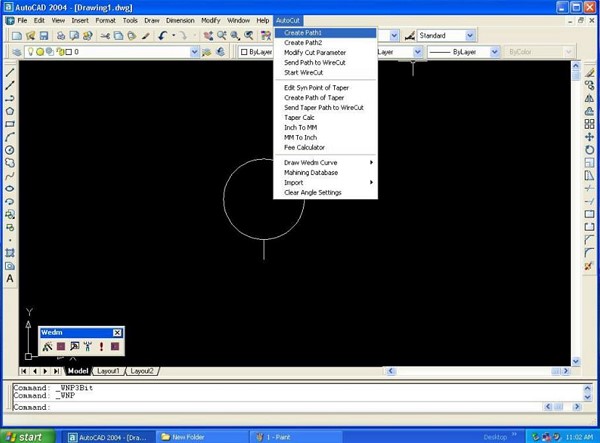Click the Text tool icon 'A'
Image resolution: width=600 pixels, height=443 pixels.
coord(10,279)
